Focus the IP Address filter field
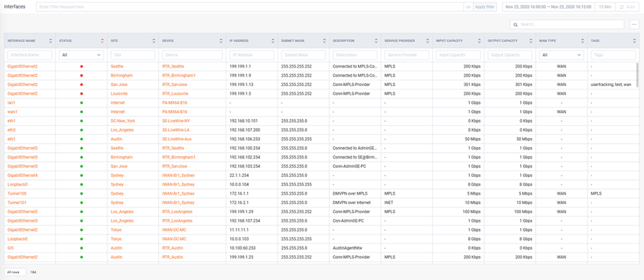Viewport: 644px width, 280px height. (x=252, y=55)
